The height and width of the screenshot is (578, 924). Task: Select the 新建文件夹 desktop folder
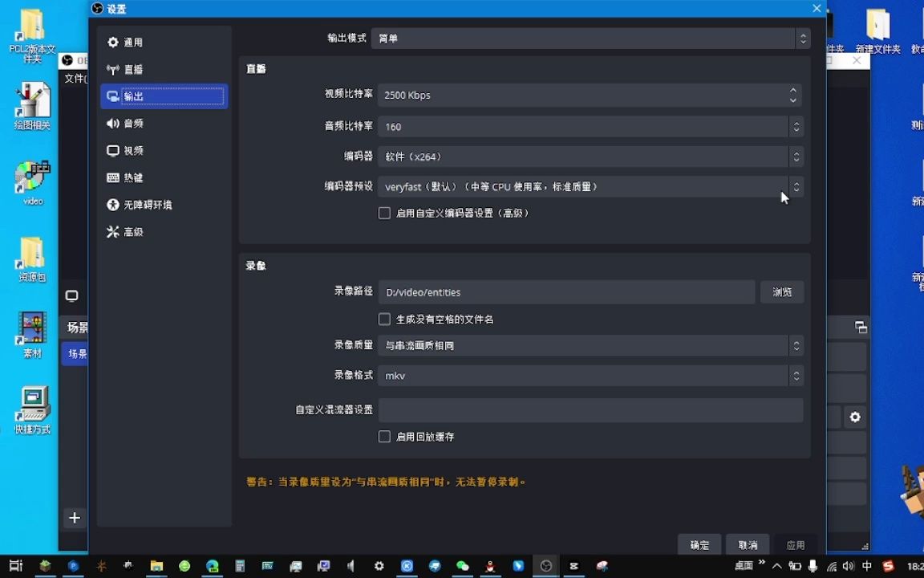878,31
